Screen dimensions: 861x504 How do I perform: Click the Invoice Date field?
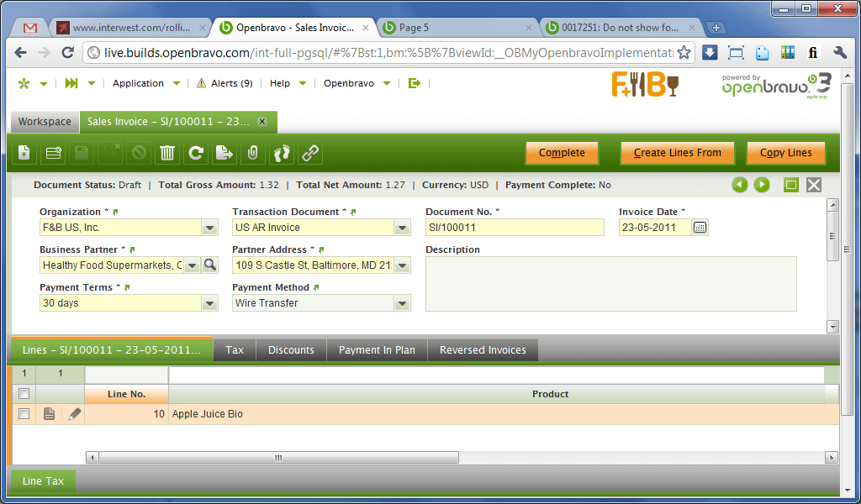pos(654,228)
